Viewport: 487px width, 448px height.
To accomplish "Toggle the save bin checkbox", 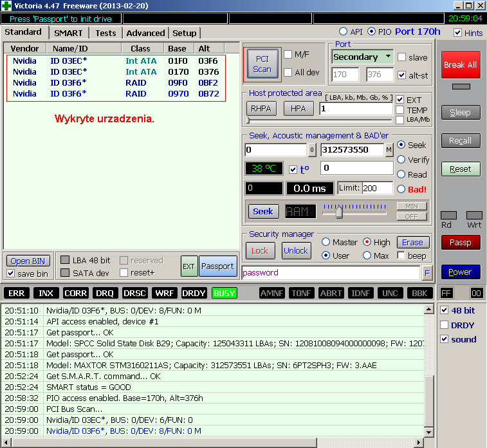I will tap(10, 274).
